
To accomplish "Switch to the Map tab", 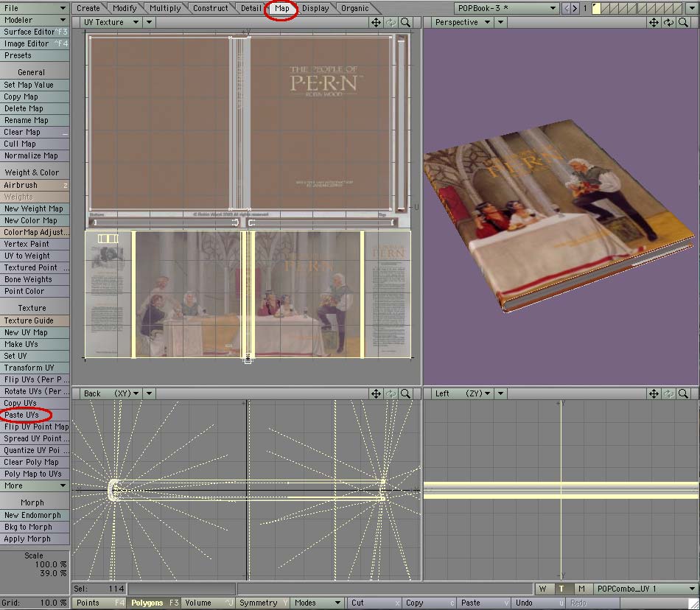I will pyautogui.click(x=281, y=8).
